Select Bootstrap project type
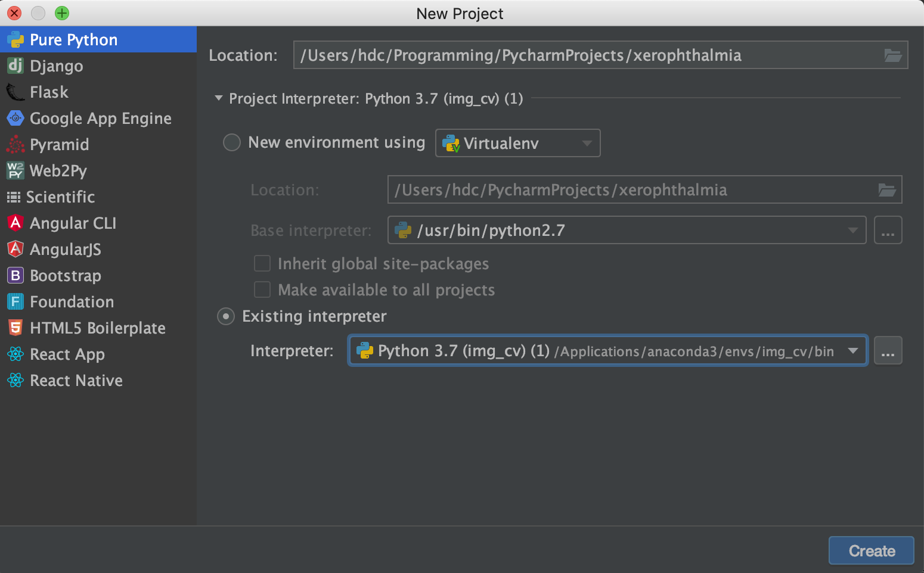 coord(98,275)
